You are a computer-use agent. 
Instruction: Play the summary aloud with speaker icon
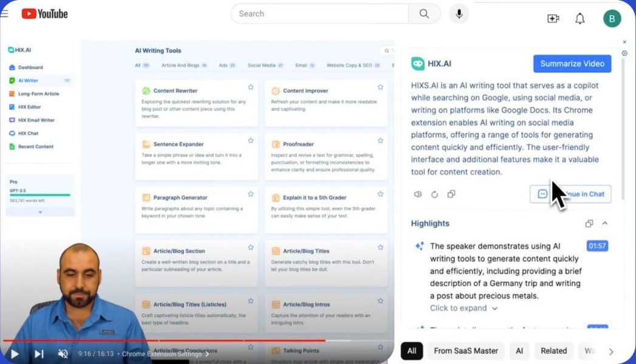(x=418, y=194)
